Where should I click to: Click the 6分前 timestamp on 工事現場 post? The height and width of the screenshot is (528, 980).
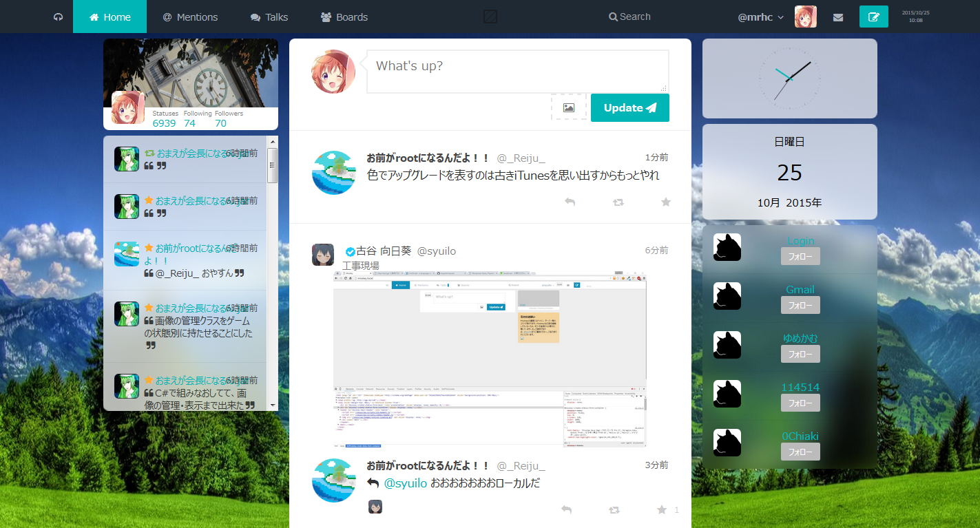tap(656, 251)
